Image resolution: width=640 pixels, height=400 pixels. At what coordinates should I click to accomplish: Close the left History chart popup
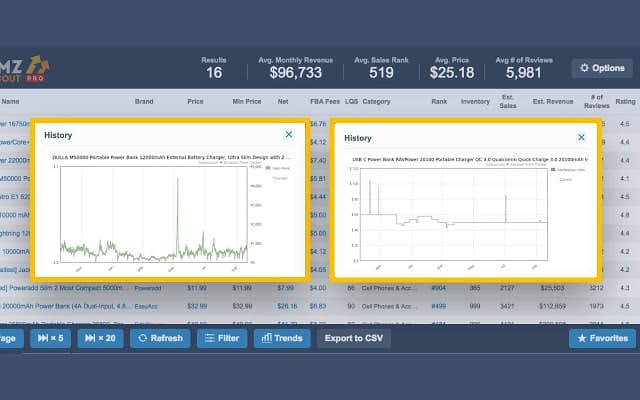(x=289, y=134)
